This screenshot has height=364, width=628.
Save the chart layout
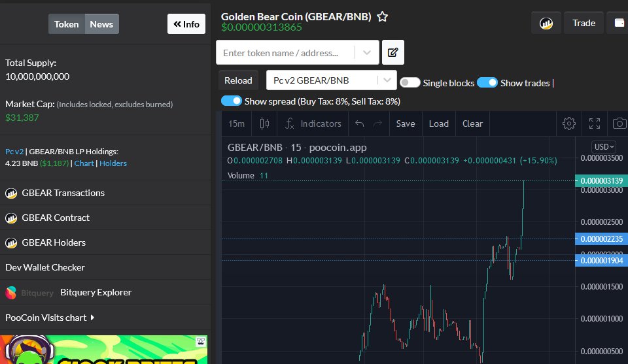pos(406,124)
